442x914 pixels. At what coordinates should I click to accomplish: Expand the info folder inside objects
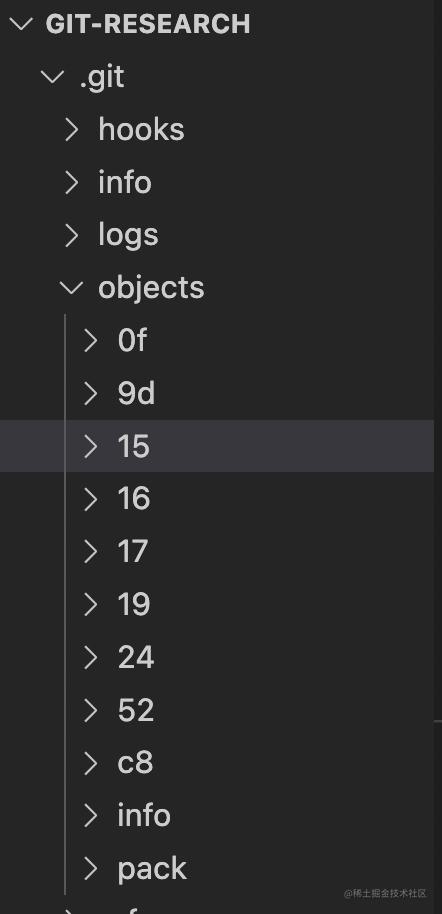(x=90, y=815)
